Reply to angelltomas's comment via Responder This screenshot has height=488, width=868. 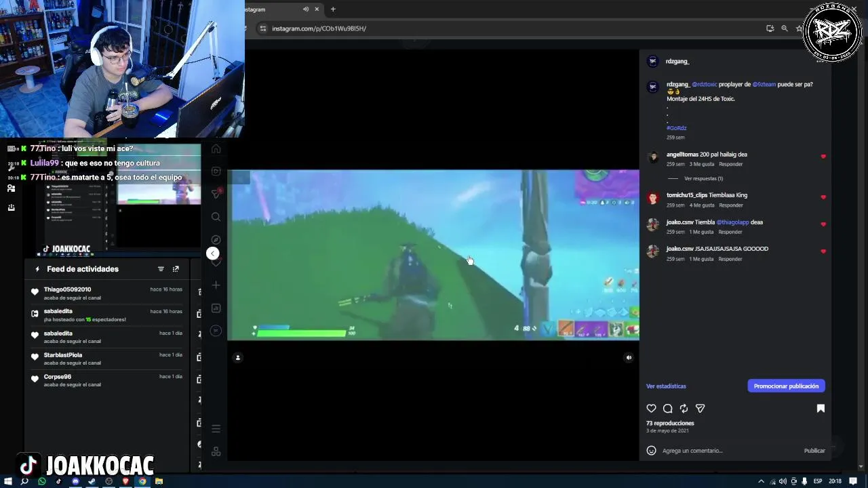pyautogui.click(x=730, y=164)
